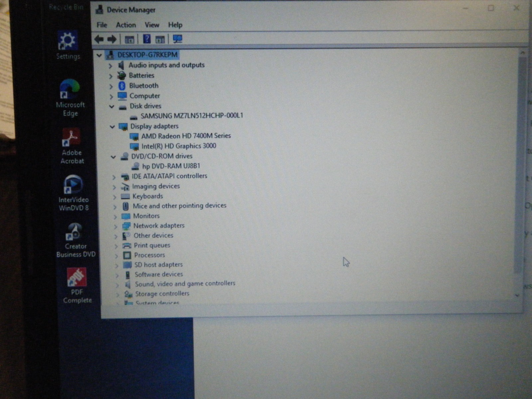Open the Action menu
The height and width of the screenshot is (399, 532).
tap(126, 25)
